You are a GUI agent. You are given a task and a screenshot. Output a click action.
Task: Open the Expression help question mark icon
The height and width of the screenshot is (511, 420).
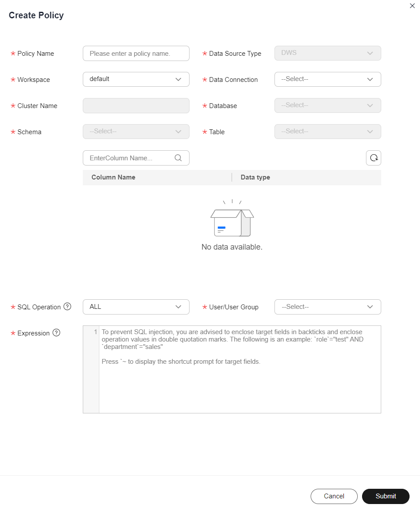pyautogui.click(x=56, y=333)
